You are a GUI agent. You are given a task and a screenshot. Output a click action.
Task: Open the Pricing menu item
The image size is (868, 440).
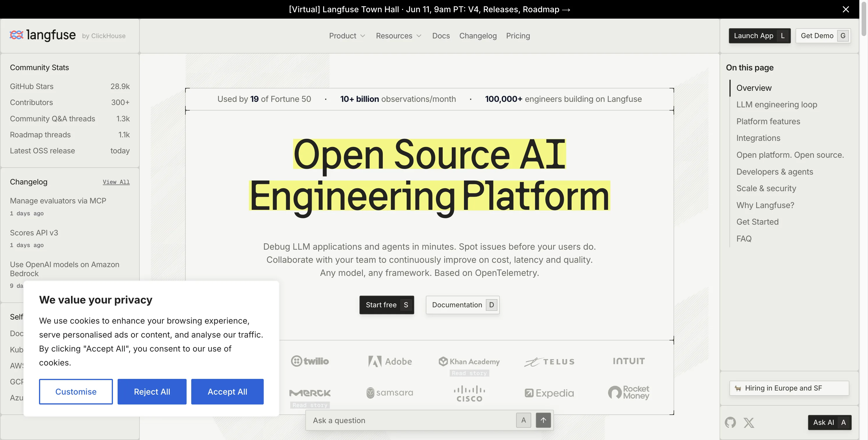[518, 36]
